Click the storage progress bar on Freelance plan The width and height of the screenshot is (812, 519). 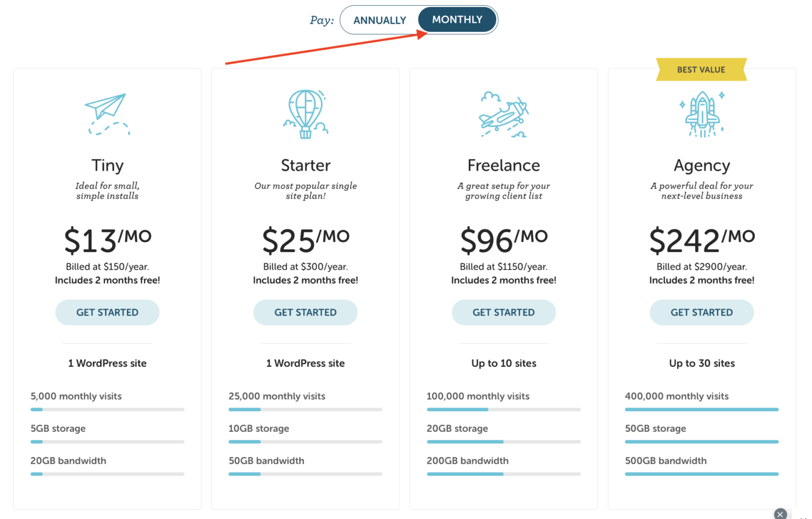(503, 442)
